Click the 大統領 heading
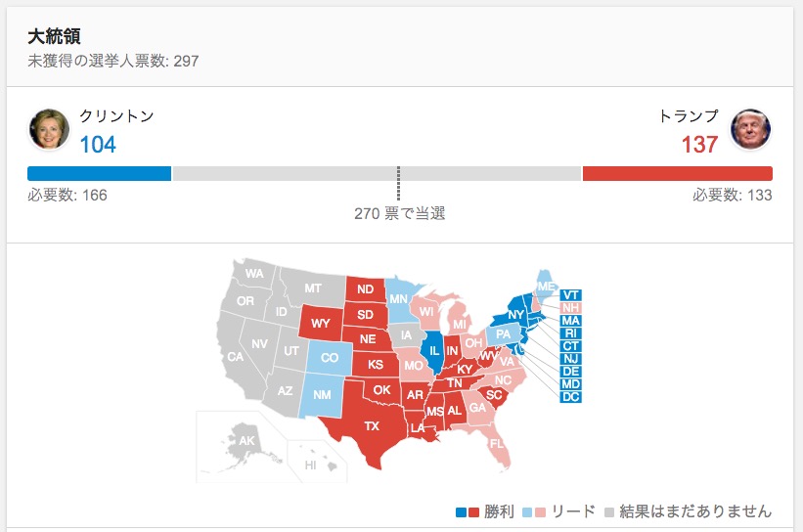The width and height of the screenshot is (803, 532). (x=55, y=36)
